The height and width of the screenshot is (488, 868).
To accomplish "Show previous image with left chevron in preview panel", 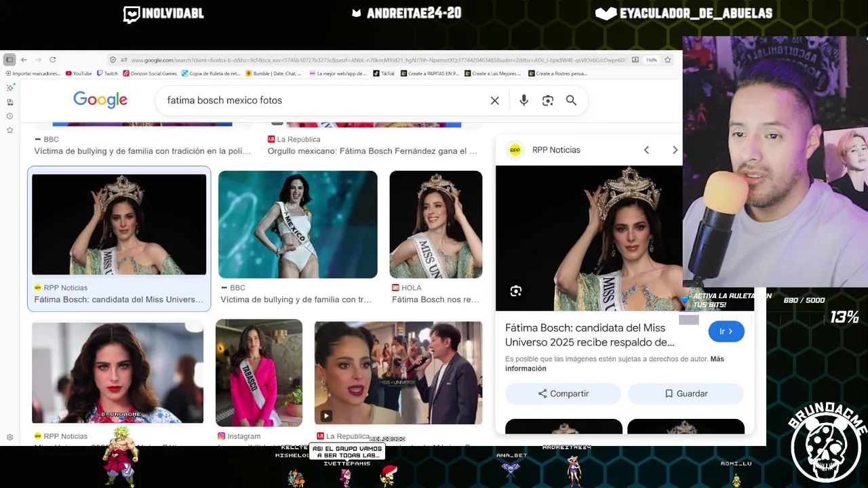I will pyautogui.click(x=646, y=150).
